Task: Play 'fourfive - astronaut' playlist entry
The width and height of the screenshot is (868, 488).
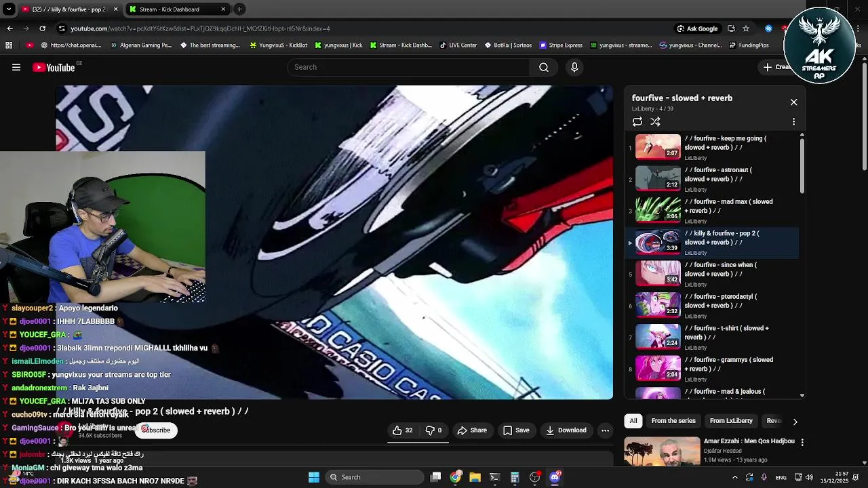Action: point(712,179)
